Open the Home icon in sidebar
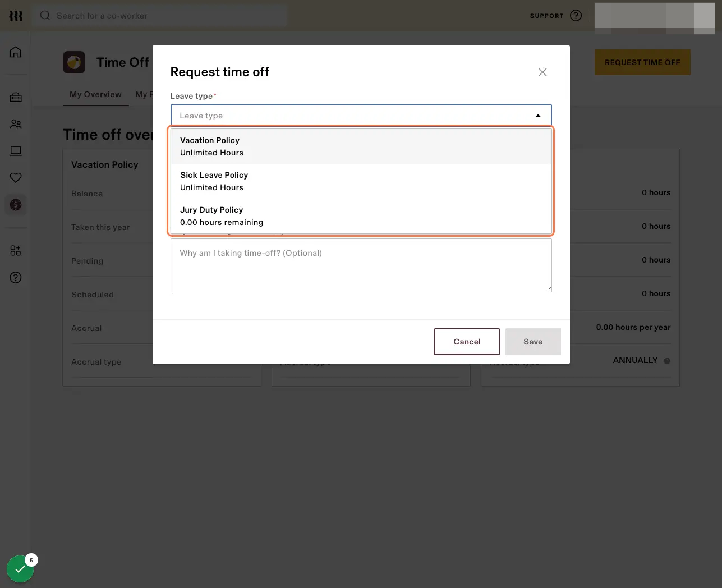 [16, 52]
